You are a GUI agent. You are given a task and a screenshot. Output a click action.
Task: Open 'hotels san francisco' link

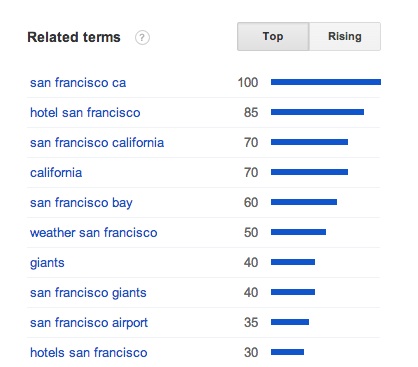(89, 353)
